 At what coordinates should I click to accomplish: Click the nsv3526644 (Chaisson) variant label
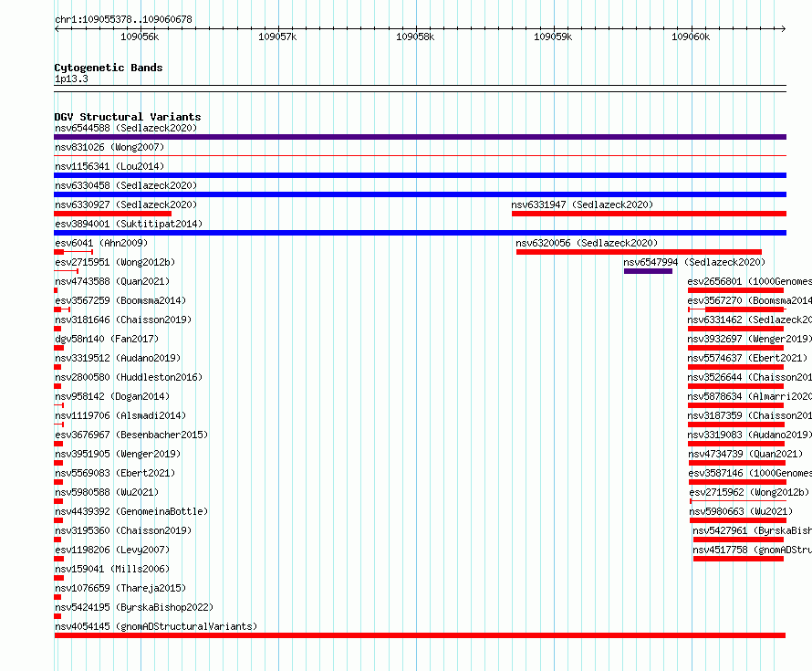click(750, 377)
